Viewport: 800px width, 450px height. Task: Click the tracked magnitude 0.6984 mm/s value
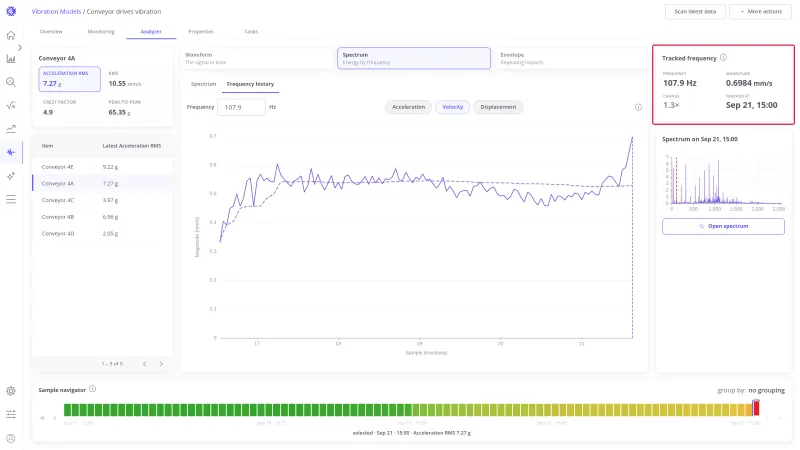pyautogui.click(x=749, y=83)
